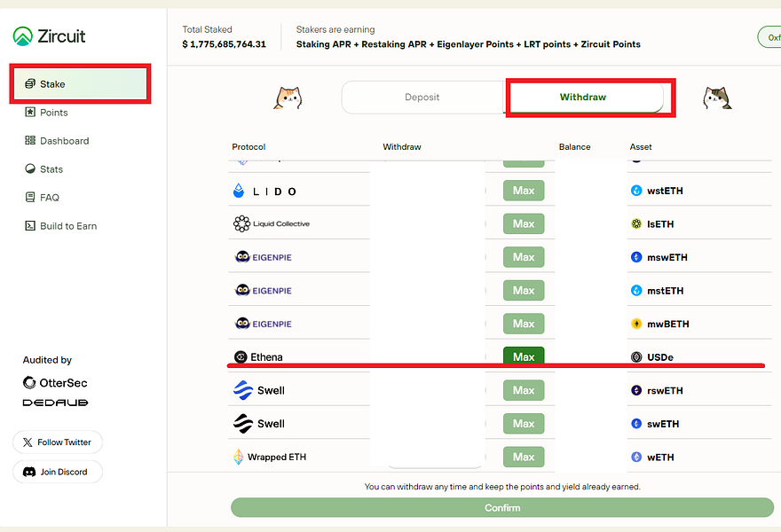Click the rswETH asset icon

[x=636, y=391]
